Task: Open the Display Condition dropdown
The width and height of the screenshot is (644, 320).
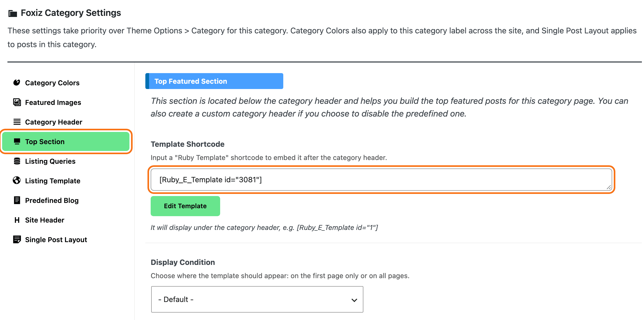Action: click(x=257, y=299)
